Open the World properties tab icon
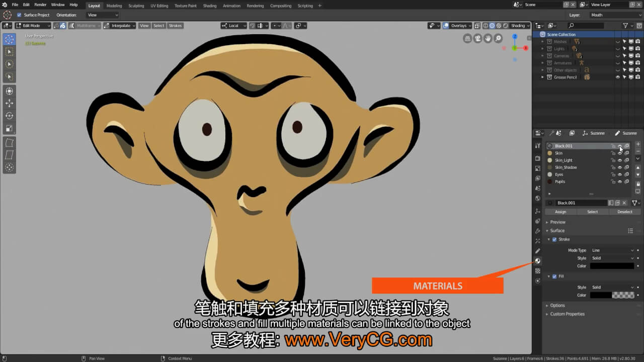The height and width of the screenshot is (362, 644). click(538, 199)
